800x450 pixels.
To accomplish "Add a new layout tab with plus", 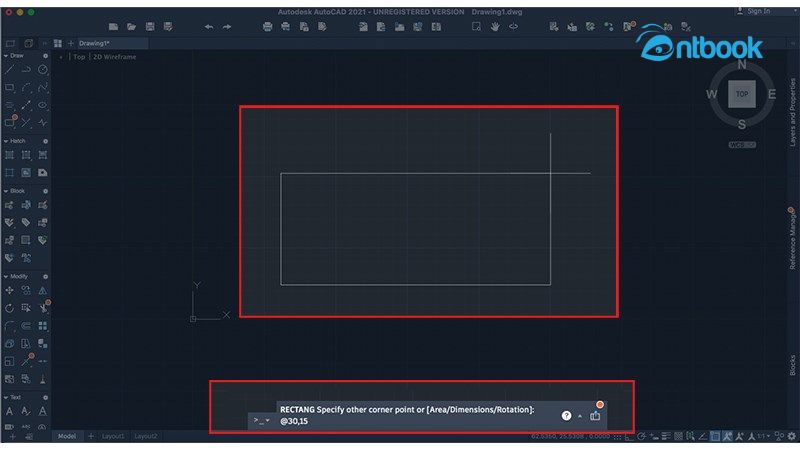I will [91, 436].
